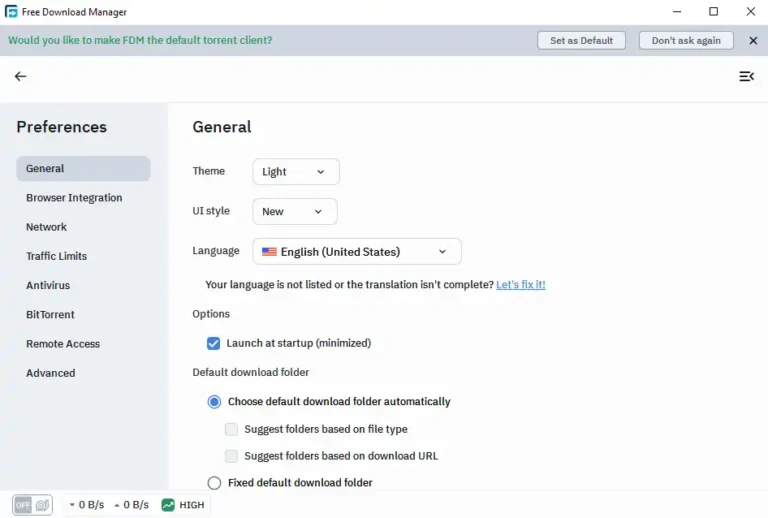Uncheck Launch at startup (minimized)
The height and width of the screenshot is (518, 768).
point(213,343)
